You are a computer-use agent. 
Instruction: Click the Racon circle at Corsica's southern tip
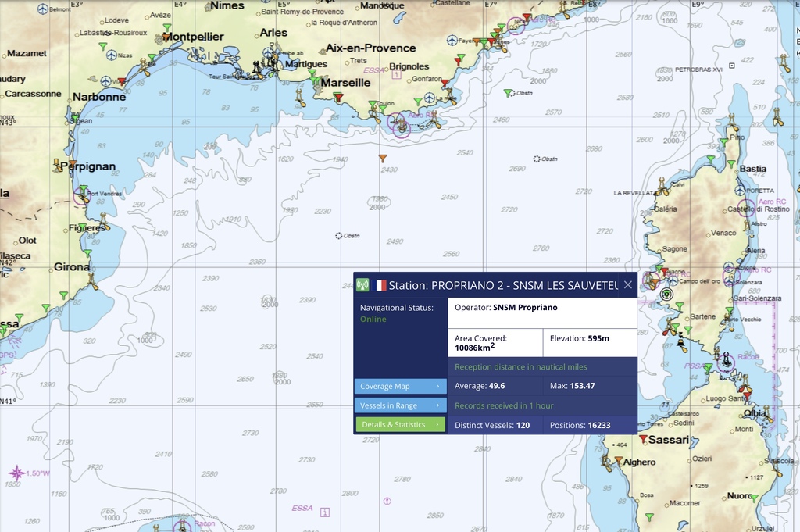(726, 362)
